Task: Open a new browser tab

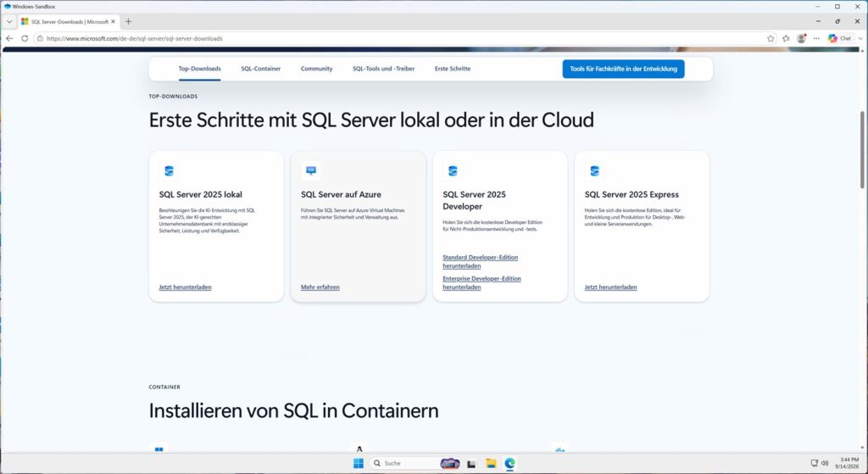Action: pos(129,21)
